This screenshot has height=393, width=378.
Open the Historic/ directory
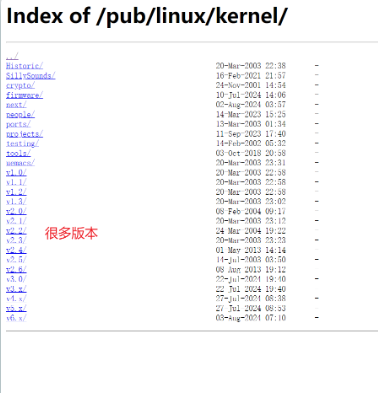click(x=24, y=66)
